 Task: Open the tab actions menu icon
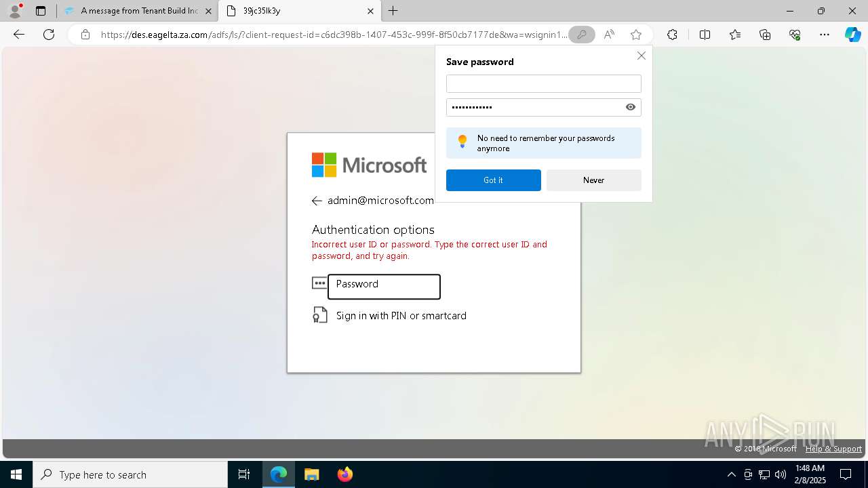click(x=41, y=11)
